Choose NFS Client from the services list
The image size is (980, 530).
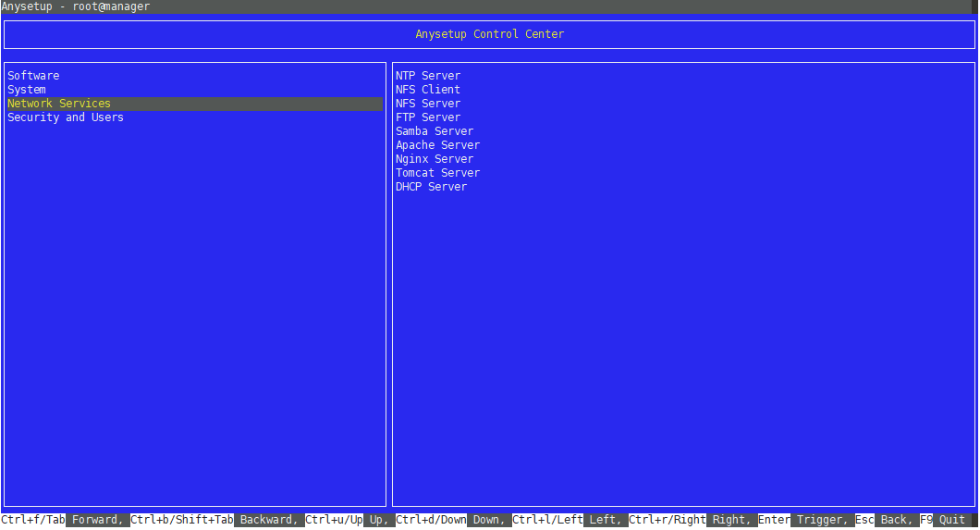point(428,90)
